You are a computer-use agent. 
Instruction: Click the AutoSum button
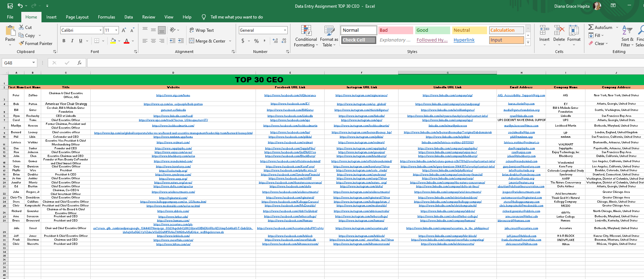point(600,27)
